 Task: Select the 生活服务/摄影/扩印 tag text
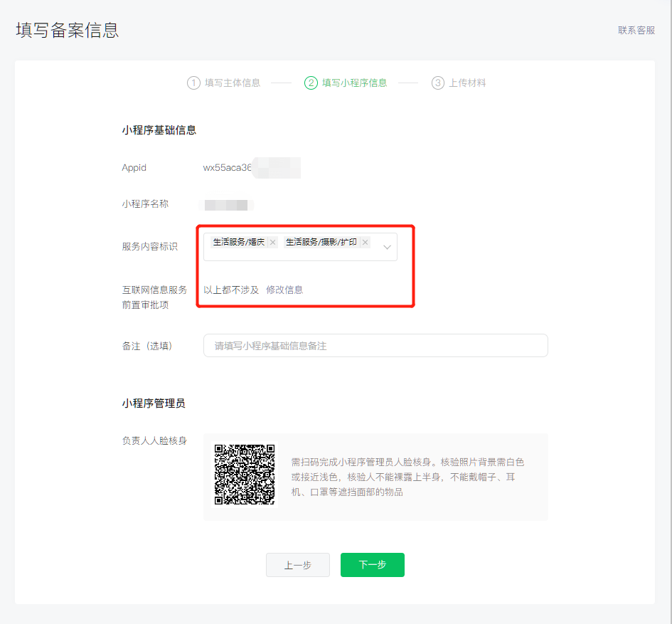(x=321, y=243)
